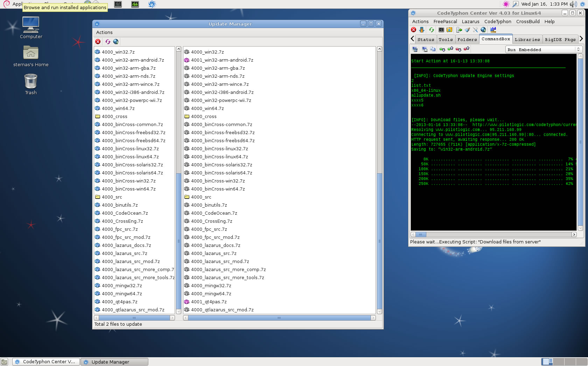This screenshot has height=366, width=588.
Task: Click the globe icon in CodeTyphon Center toolbar
Action: click(483, 30)
